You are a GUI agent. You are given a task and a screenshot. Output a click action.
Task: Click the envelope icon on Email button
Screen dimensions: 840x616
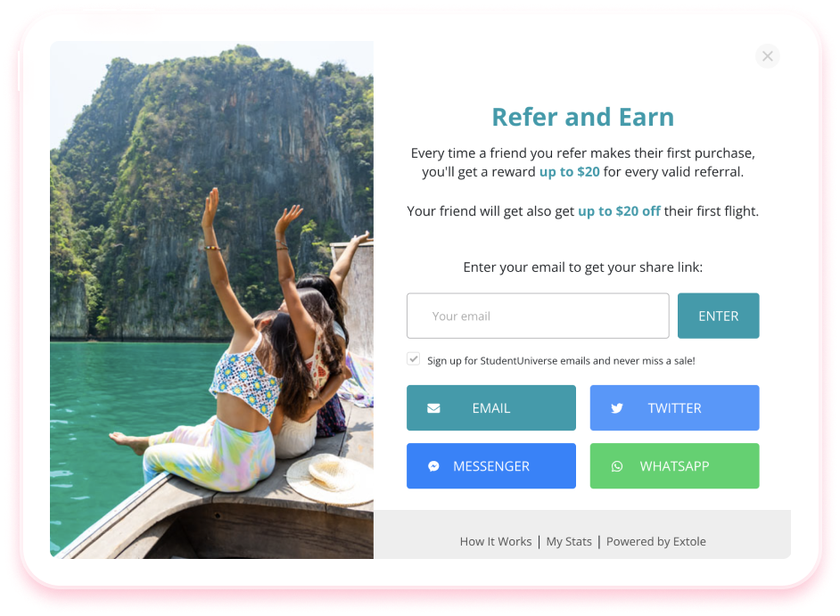(x=433, y=408)
